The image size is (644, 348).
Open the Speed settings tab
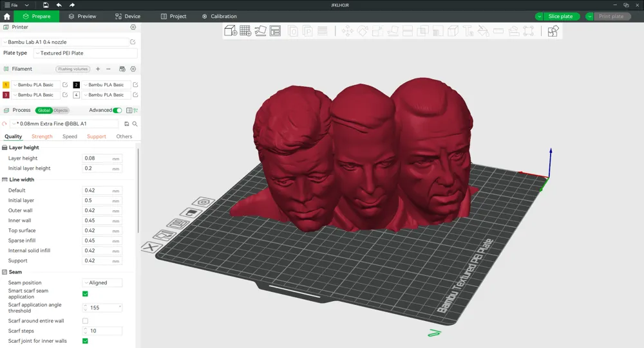click(70, 136)
